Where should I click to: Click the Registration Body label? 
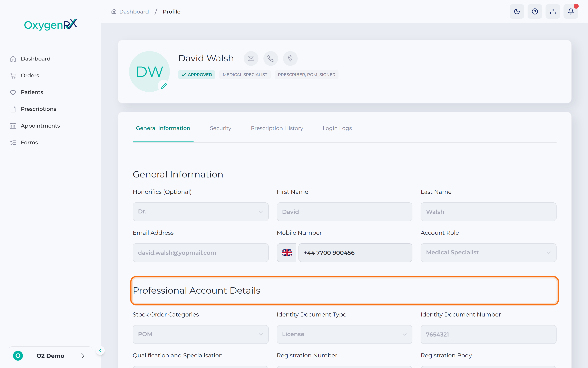tap(446, 355)
